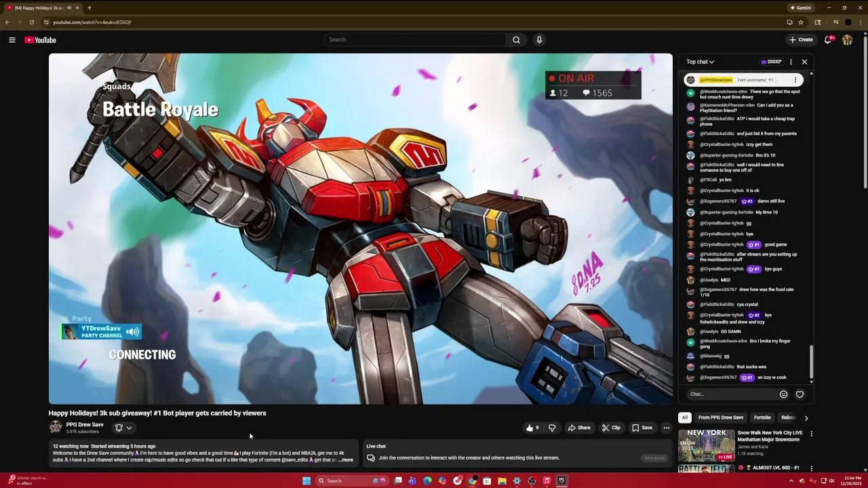868x488 pixels.
Task: Open the 200XP crown badge
Action: pyautogui.click(x=772, y=62)
